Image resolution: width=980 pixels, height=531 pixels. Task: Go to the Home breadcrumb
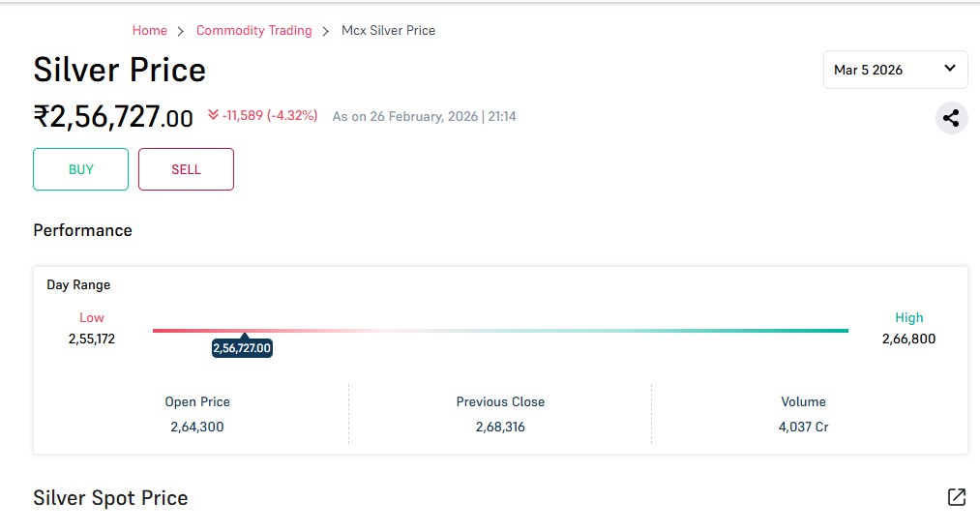[x=150, y=31]
